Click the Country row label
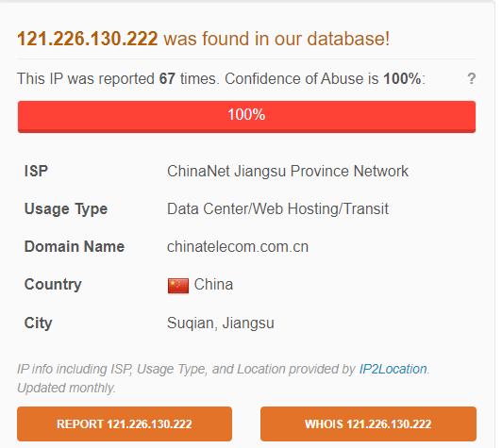 click(53, 285)
